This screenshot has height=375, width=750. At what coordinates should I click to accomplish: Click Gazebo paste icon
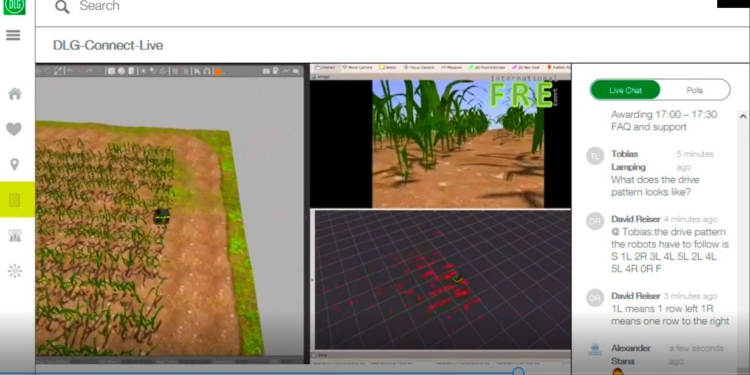pos(186,71)
